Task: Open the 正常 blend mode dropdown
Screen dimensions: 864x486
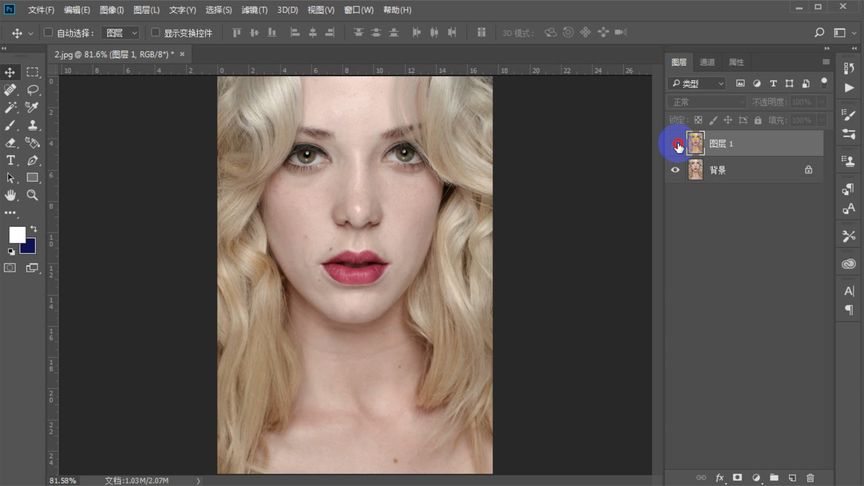Action: [x=708, y=102]
